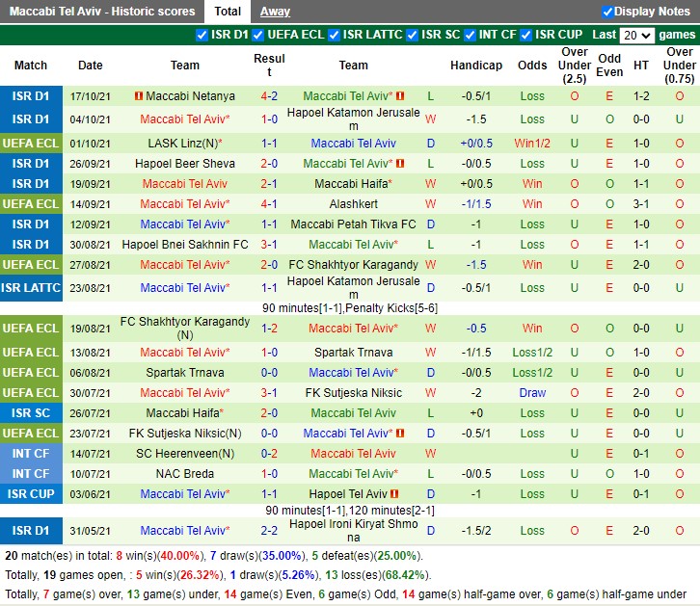Click the 4-2 result on 17/10/21
This screenshot has width=700, height=606.
pos(269,96)
